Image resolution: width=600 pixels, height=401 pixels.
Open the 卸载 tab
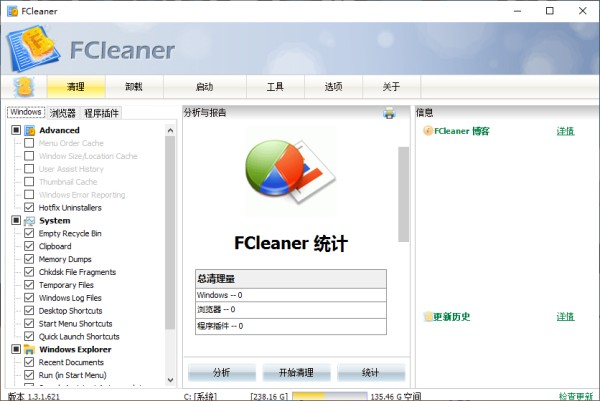tap(134, 87)
